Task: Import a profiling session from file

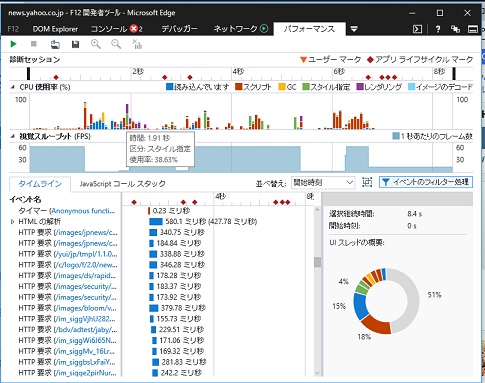Action: [x=55, y=44]
